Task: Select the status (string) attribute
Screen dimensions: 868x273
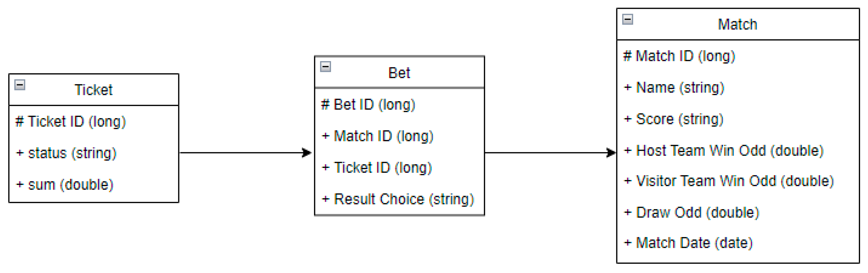Action: click(66, 153)
